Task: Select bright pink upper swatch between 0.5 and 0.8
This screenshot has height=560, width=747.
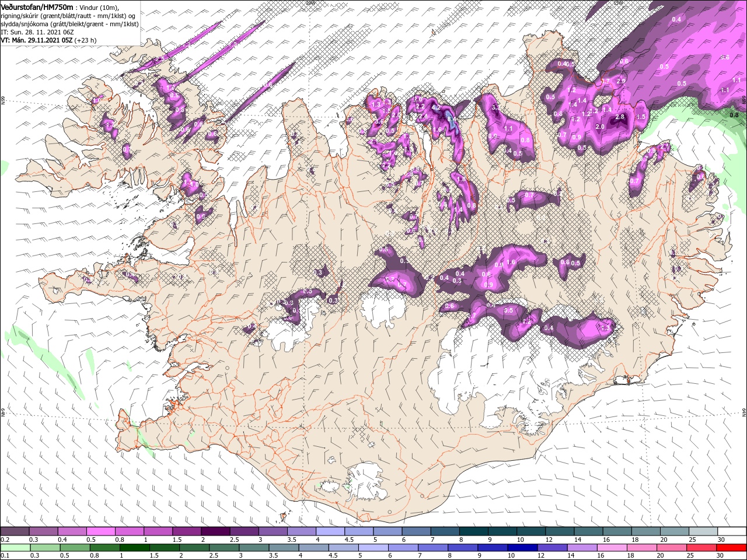Action: click(100, 531)
